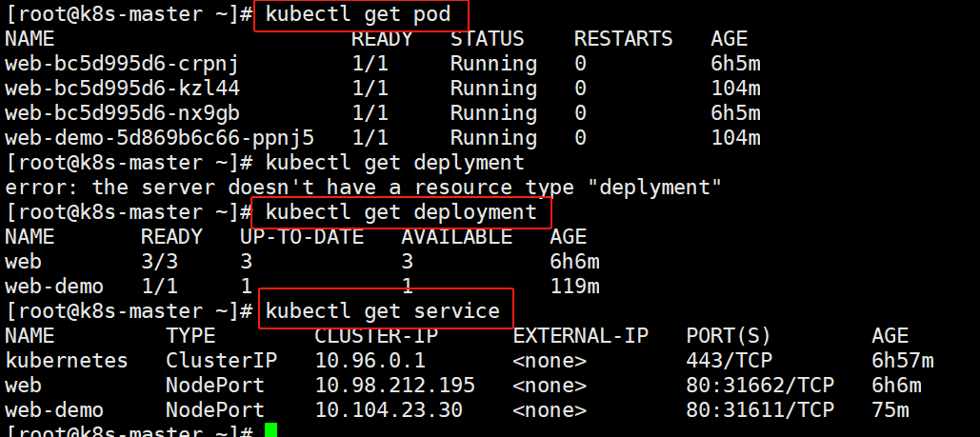Click the RESTARTS column header

pyautogui.click(x=623, y=39)
